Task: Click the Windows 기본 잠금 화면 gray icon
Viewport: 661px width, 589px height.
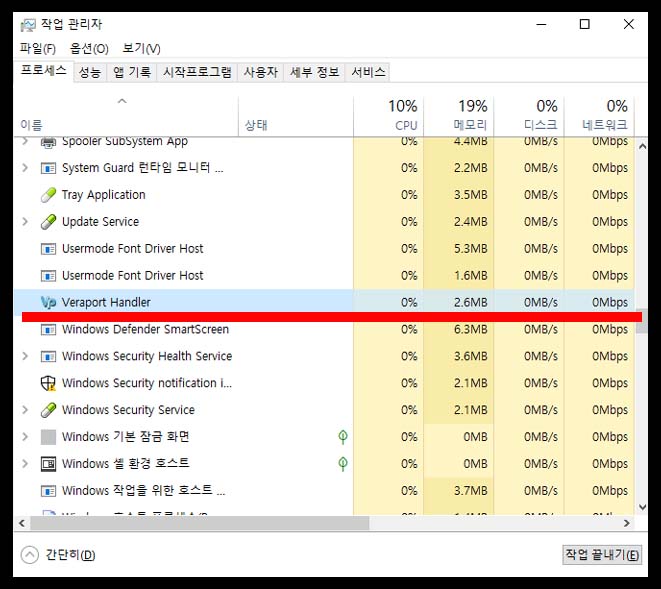Action: (x=48, y=437)
